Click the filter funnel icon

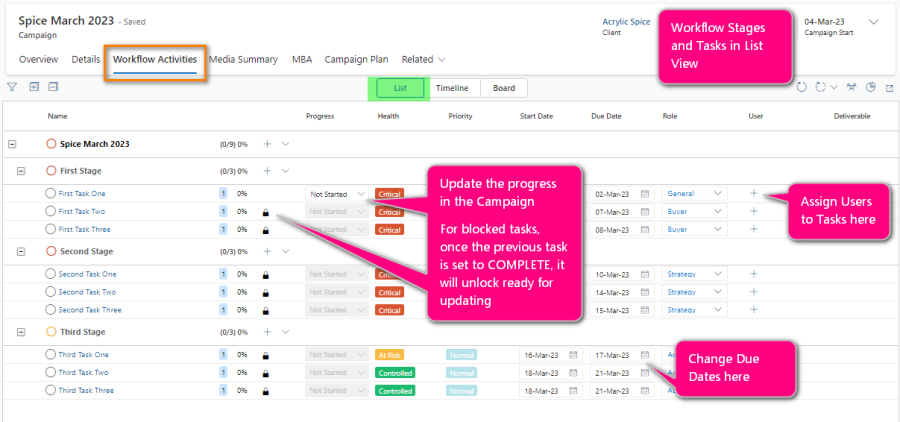pos(12,87)
